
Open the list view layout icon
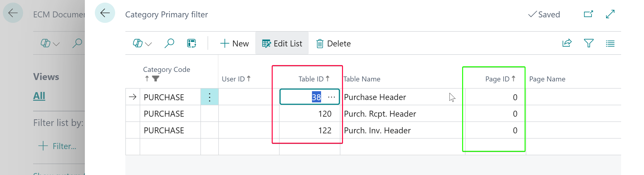tap(610, 44)
